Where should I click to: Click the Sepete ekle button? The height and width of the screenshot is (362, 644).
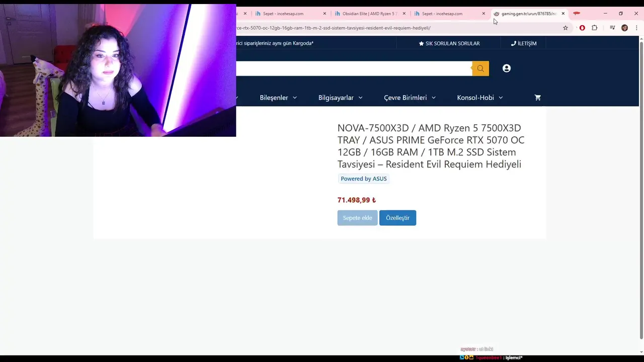click(357, 218)
